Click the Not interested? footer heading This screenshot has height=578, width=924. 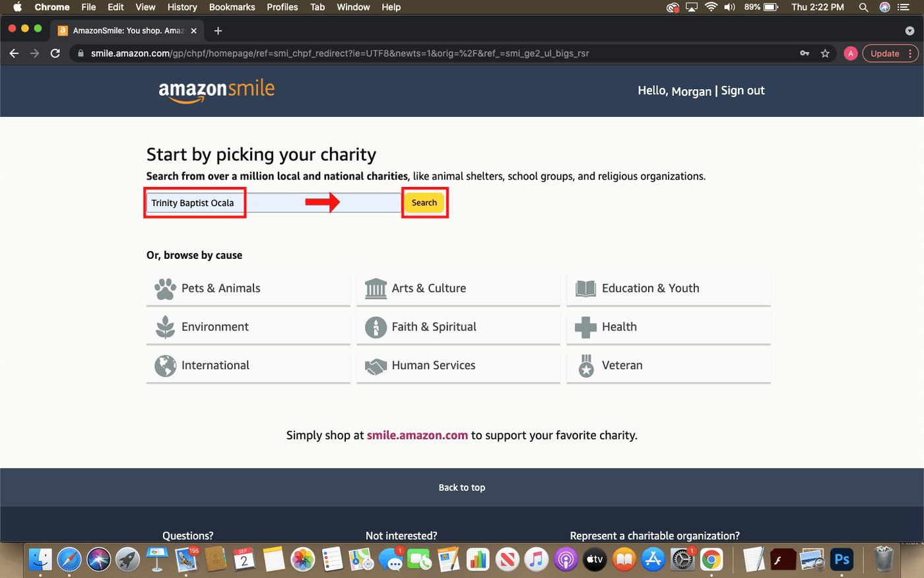(x=401, y=536)
